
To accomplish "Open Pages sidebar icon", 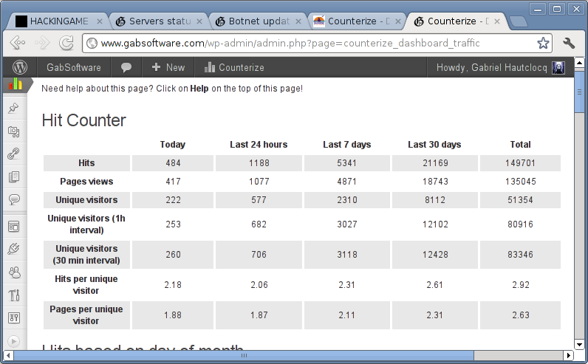I will pos(13,177).
